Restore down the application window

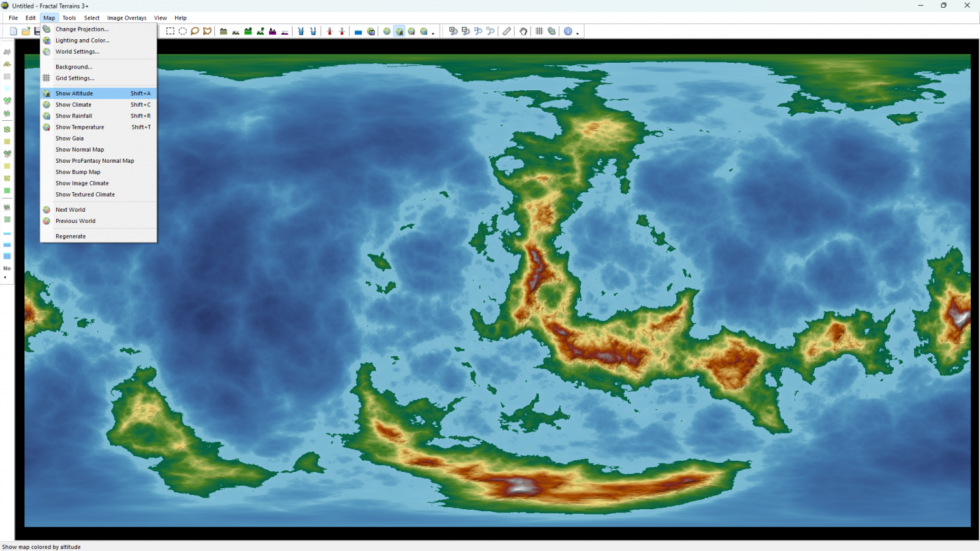pyautogui.click(x=943, y=6)
